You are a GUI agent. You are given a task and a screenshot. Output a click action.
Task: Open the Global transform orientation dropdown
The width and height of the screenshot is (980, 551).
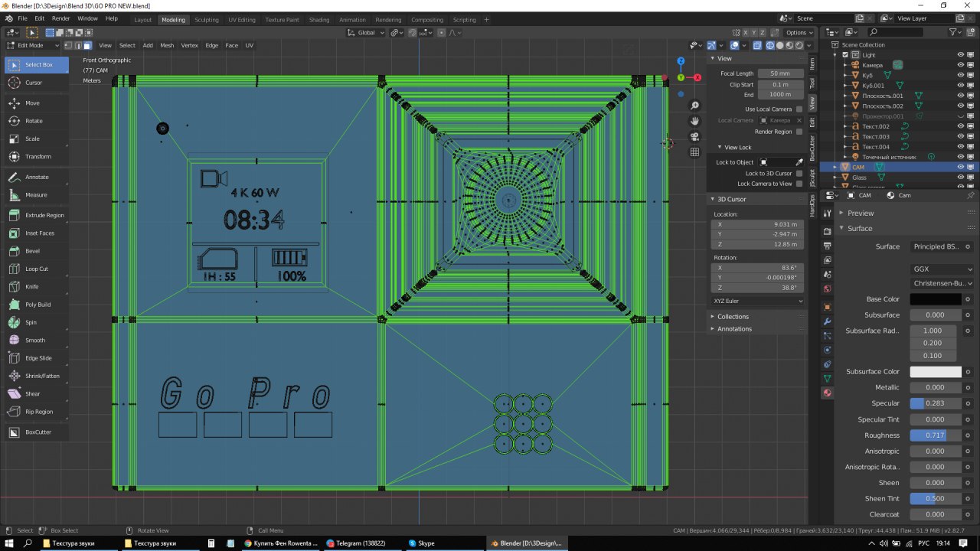[366, 32]
